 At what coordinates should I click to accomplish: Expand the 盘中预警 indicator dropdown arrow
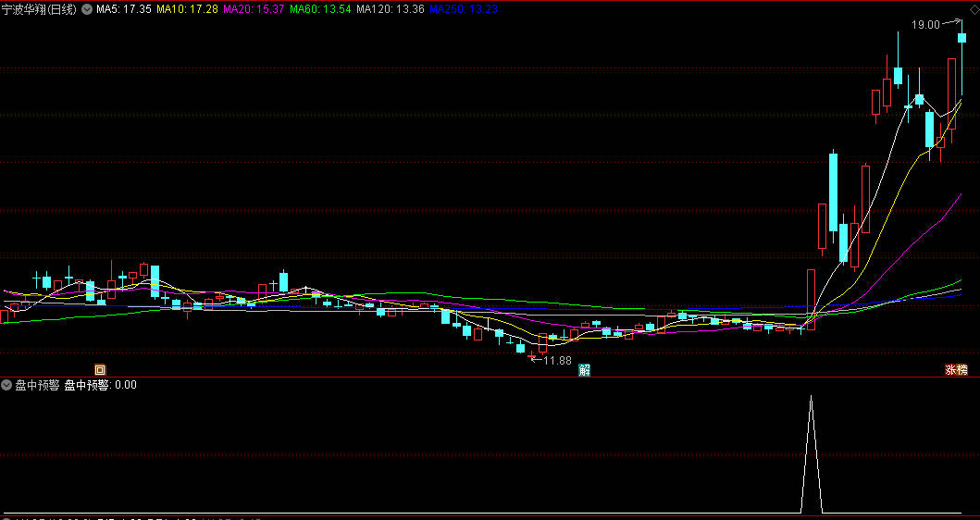(x=6, y=385)
